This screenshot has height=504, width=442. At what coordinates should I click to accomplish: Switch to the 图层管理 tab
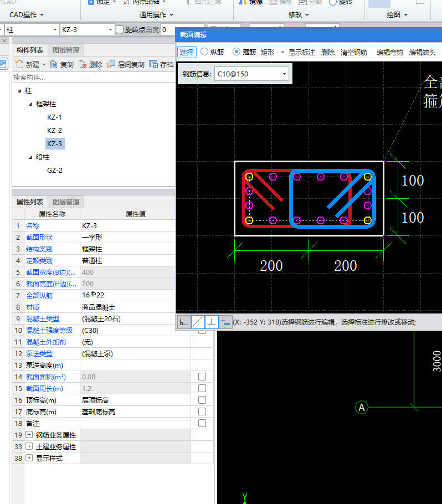point(66,202)
